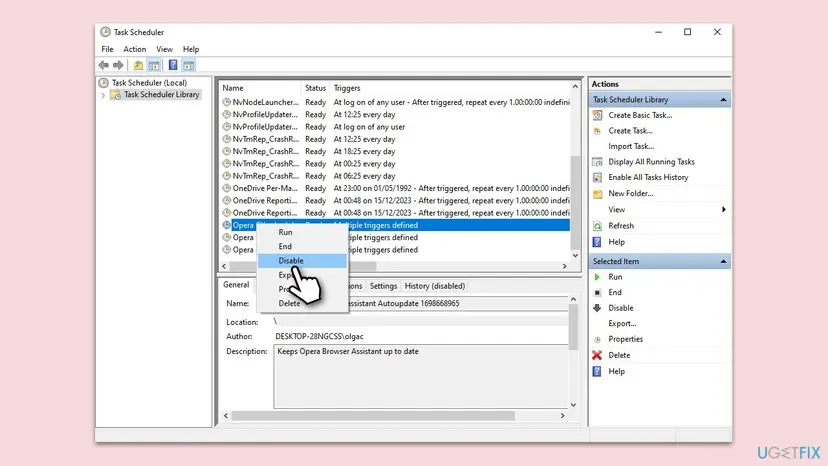Click the End stop icon in Selected Item

(x=597, y=292)
